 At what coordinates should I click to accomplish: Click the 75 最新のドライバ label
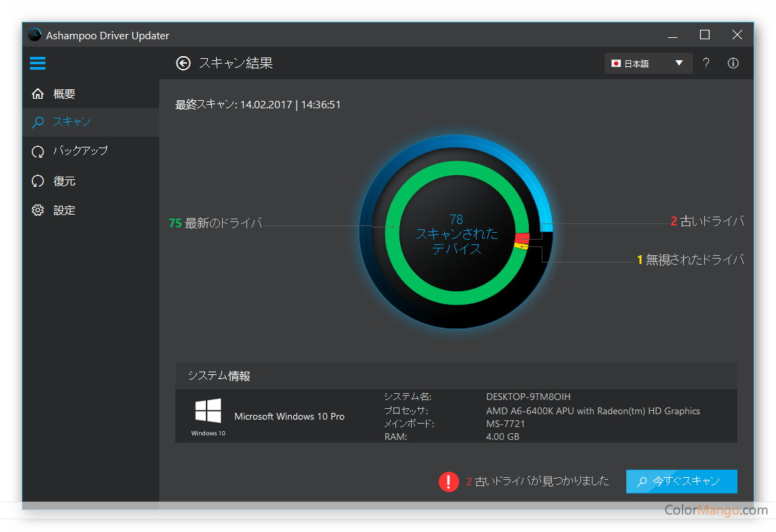pyautogui.click(x=215, y=223)
